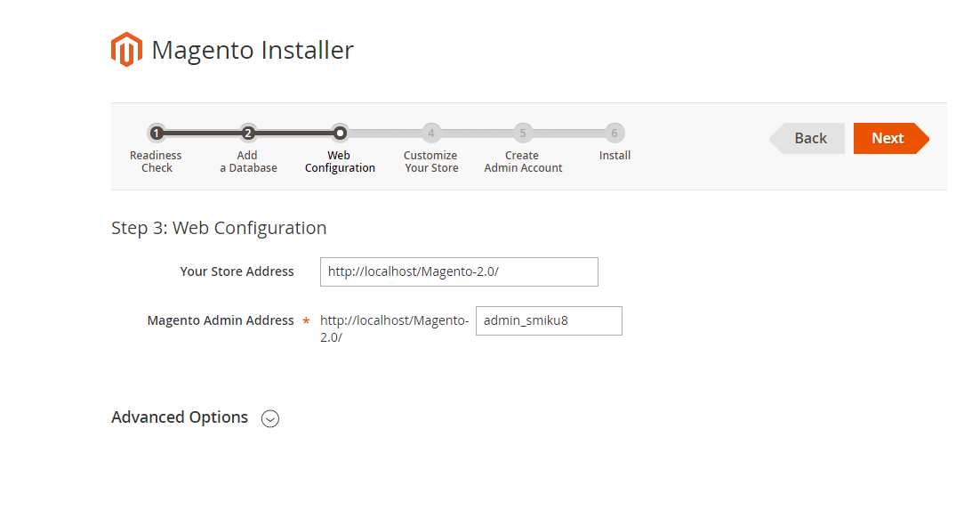The image size is (980, 518).
Task: Go to the Next installer step
Action: pyautogui.click(x=891, y=138)
